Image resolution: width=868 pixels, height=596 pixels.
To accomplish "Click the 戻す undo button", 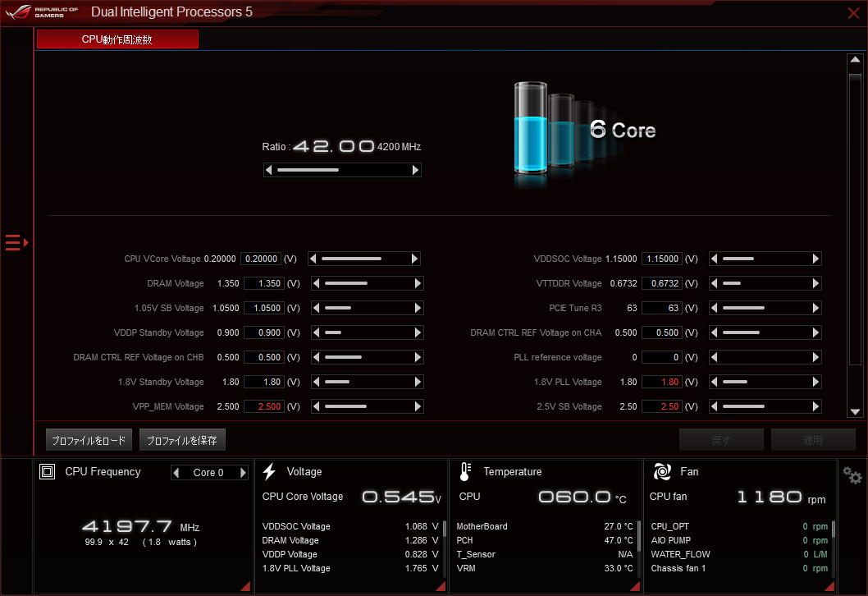I will [721, 440].
